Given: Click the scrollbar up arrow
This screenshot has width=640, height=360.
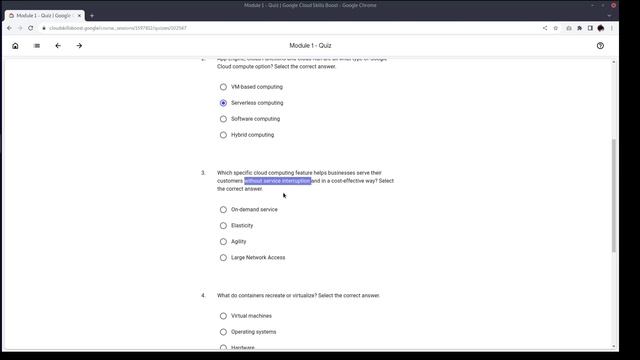Looking at the screenshot, I should tap(613, 62).
